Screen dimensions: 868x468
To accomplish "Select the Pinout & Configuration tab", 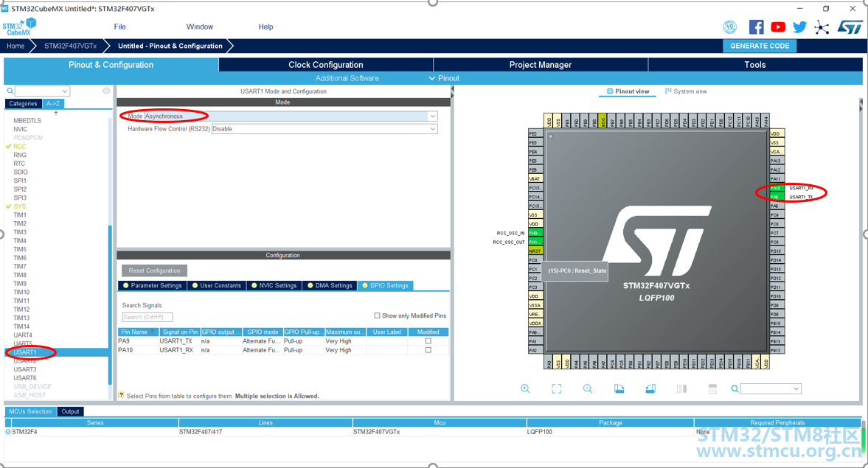I will [x=111, y=65].
